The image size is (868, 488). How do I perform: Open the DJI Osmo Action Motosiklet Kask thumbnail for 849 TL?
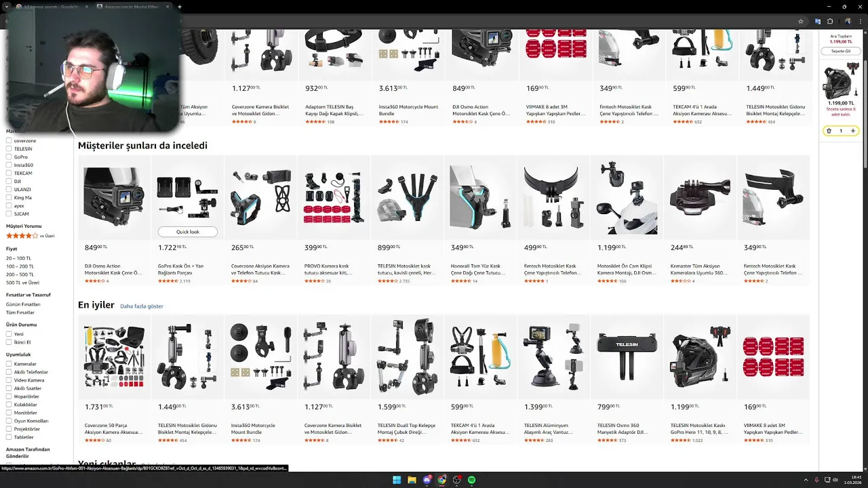[x=114, y=197]
